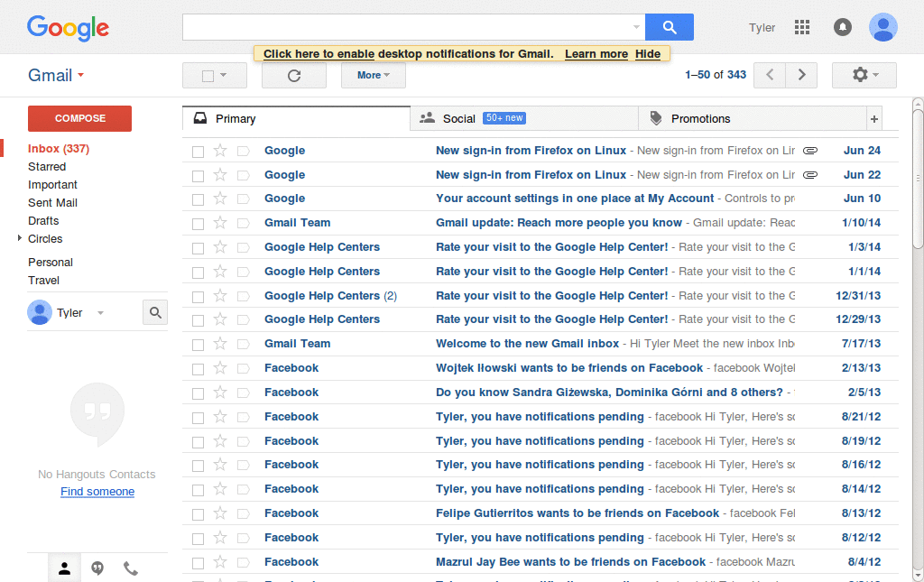
Task: Open the Hangouts phone calls tab
Action: (x=129, y=568)
